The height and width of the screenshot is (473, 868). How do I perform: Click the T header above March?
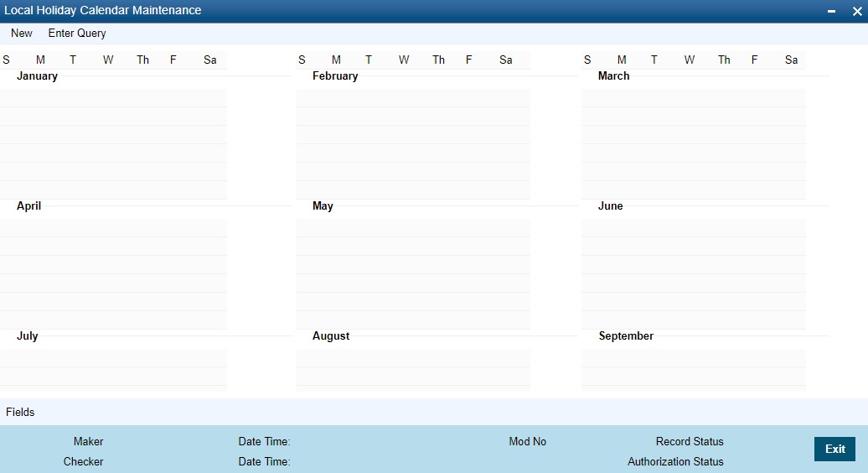pos(654,60)
